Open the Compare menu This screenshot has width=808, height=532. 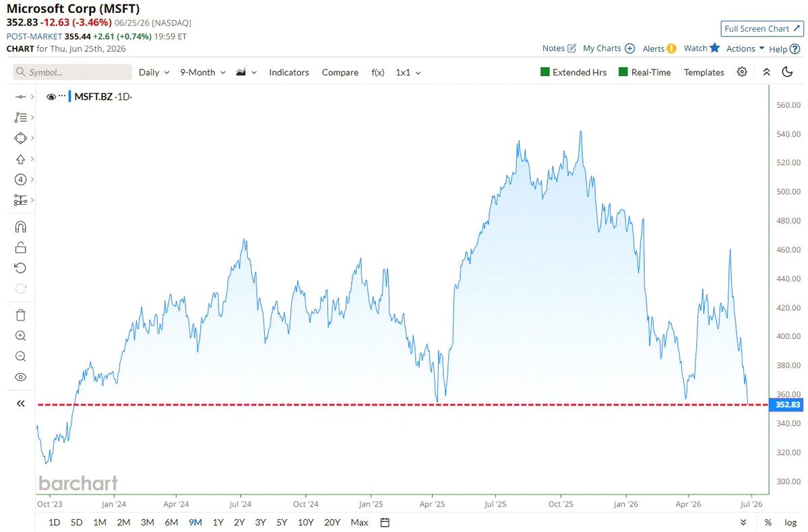tap(340, 72)
